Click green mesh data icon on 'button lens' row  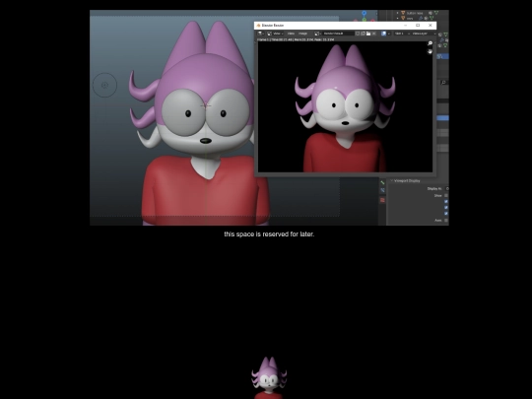click(436, 13)
